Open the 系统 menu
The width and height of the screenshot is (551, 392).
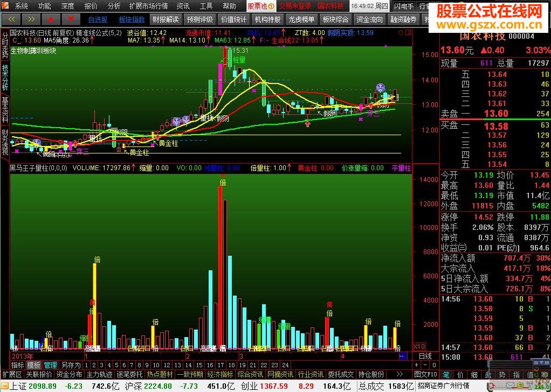coord(22,6)
